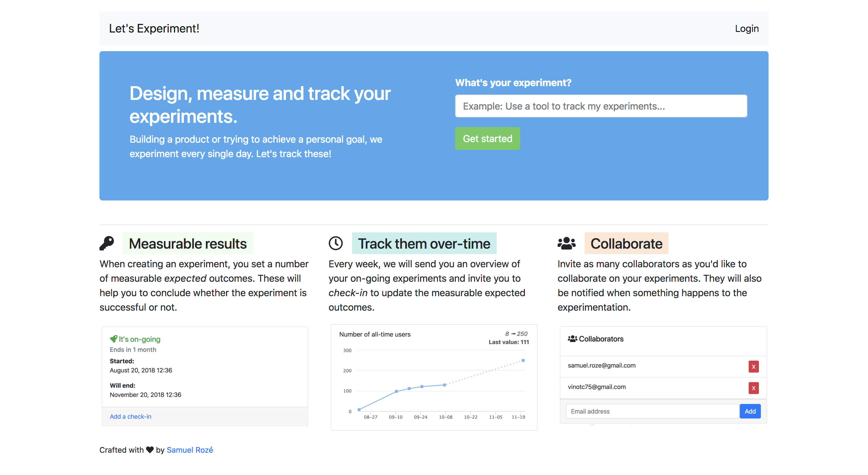Click the first data point at zero
868x475 pixels.
(359, 410)
